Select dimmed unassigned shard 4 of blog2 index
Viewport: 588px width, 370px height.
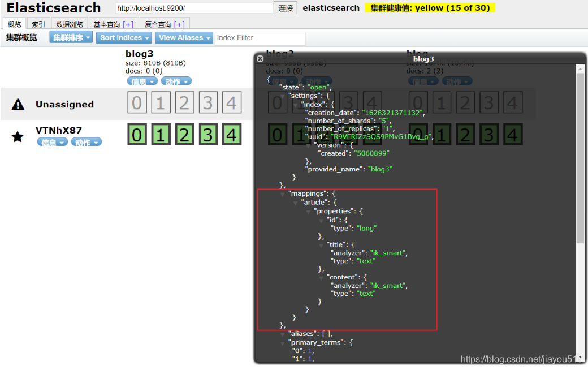372,103
